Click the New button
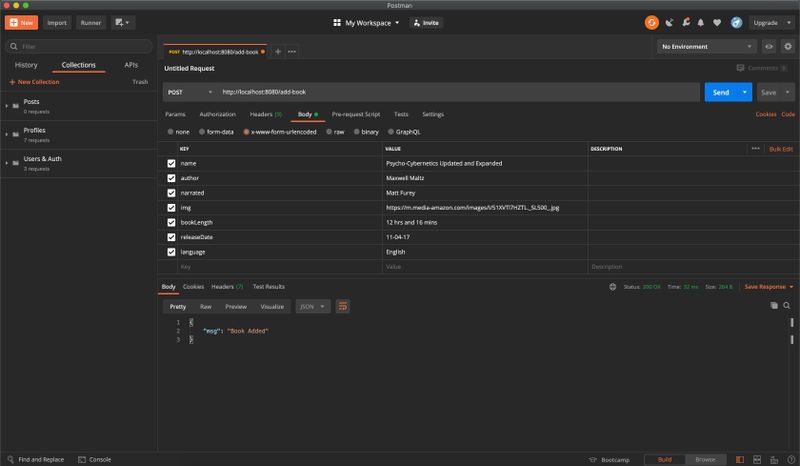 (x=21, y=22)
